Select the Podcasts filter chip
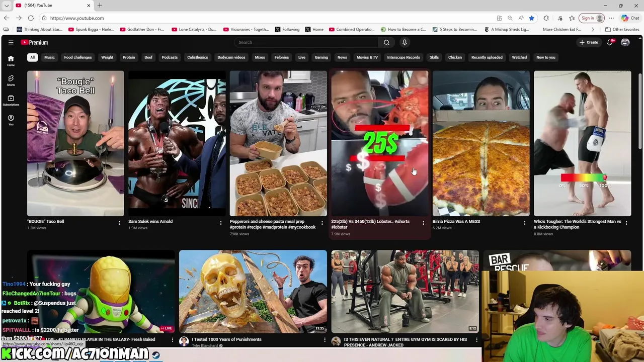The width and height of the screenshot is (644, 362). pos(170,57)
